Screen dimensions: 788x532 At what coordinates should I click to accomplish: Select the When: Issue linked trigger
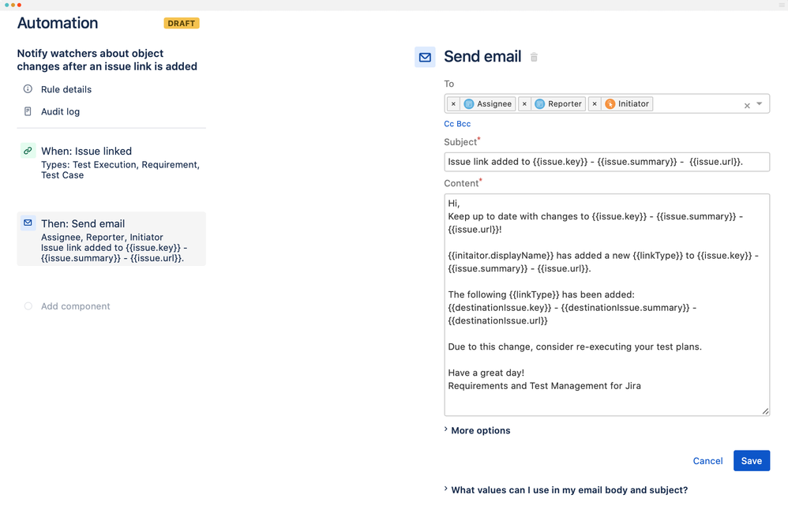(111, 163)
